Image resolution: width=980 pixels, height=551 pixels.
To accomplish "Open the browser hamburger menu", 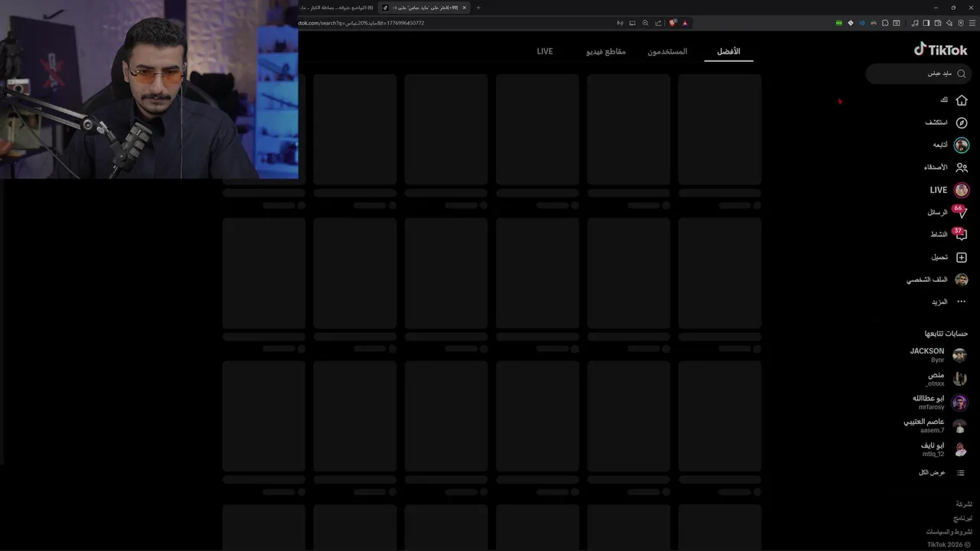I will 972,23.
